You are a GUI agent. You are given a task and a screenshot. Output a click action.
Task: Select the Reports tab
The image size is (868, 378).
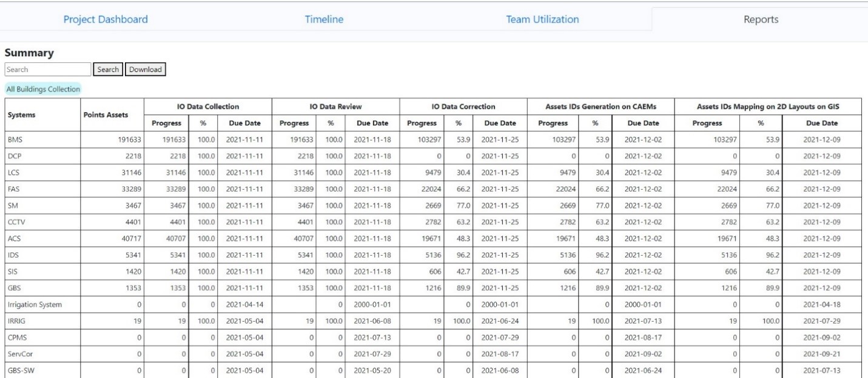click(761, 19)
